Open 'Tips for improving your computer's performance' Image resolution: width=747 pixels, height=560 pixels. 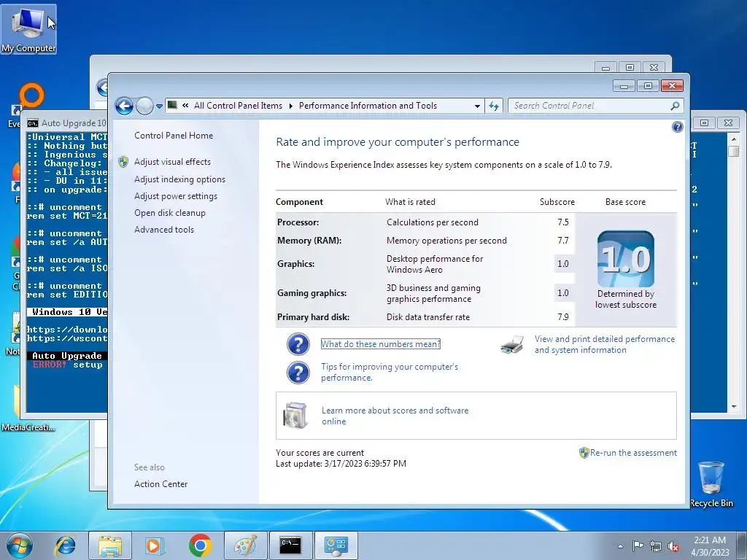coord(390,372)
